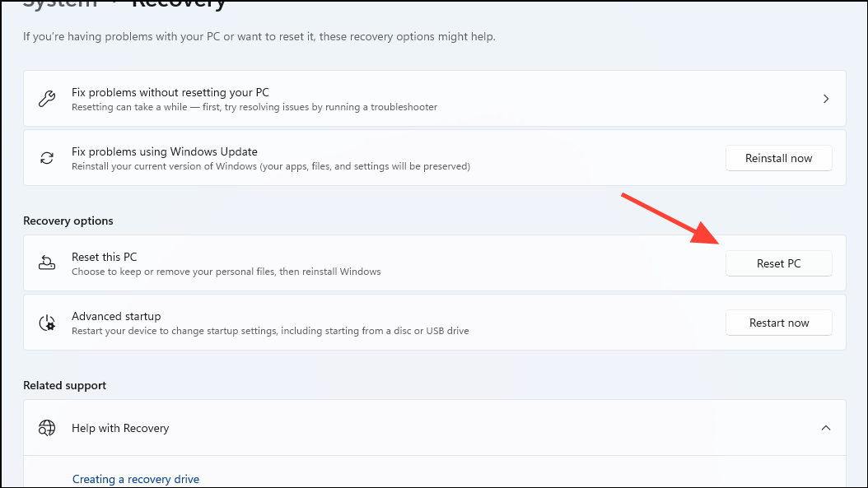Screen dimensions: 868x488
Task: Click Reinstall now for Windows Update
Action: [778, 158]
